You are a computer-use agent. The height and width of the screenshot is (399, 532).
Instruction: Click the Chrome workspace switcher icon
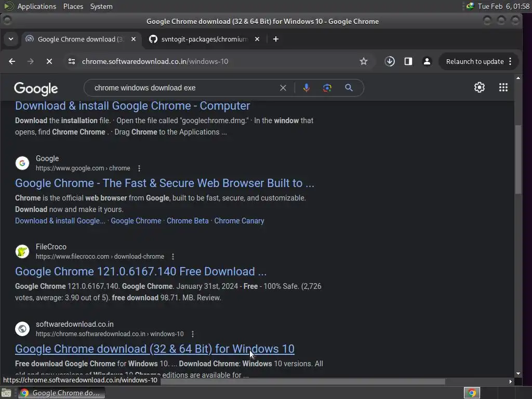472,393
